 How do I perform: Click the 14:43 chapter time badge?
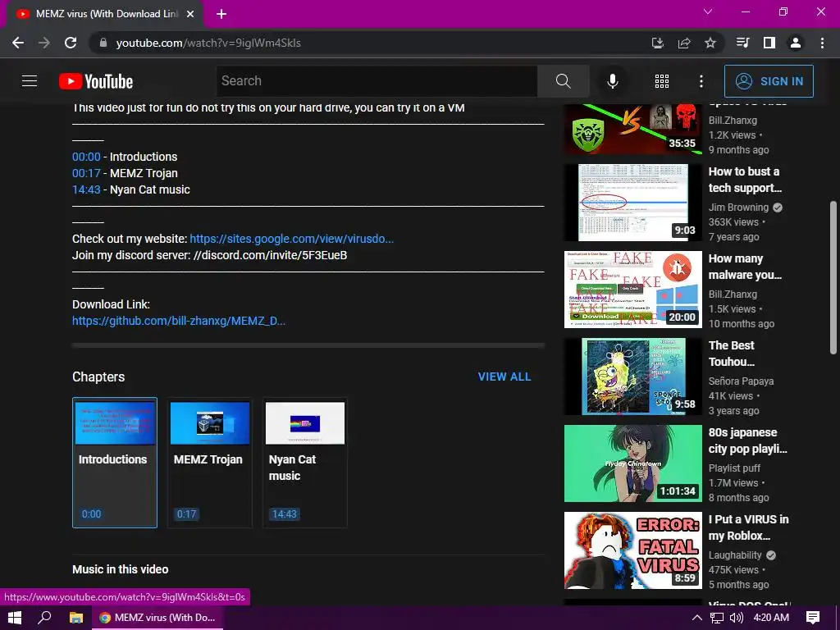(285, 514)
